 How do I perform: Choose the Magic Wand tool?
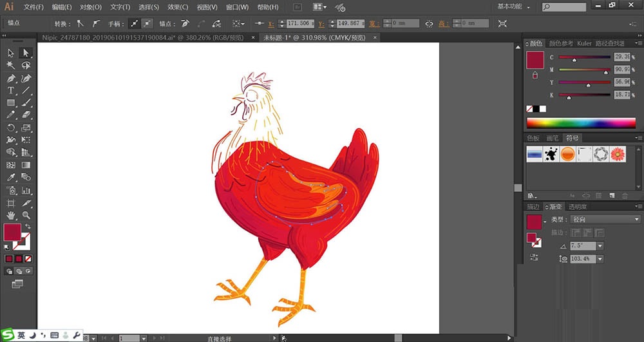(11, 65)
